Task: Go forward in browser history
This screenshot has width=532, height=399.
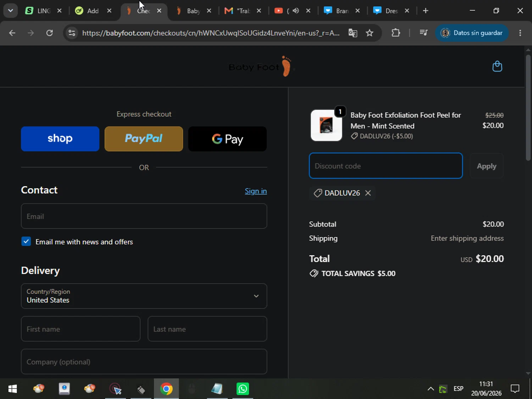Action: [31, 33]
